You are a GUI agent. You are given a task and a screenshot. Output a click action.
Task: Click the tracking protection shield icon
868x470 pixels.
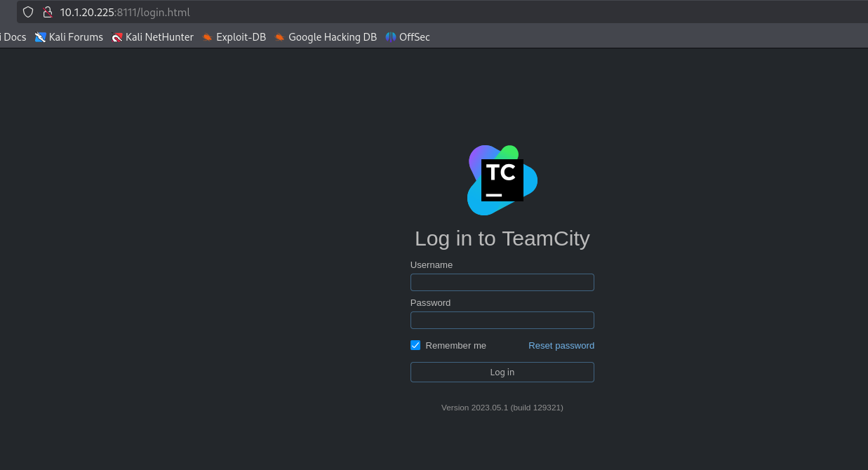click(28, 12)
